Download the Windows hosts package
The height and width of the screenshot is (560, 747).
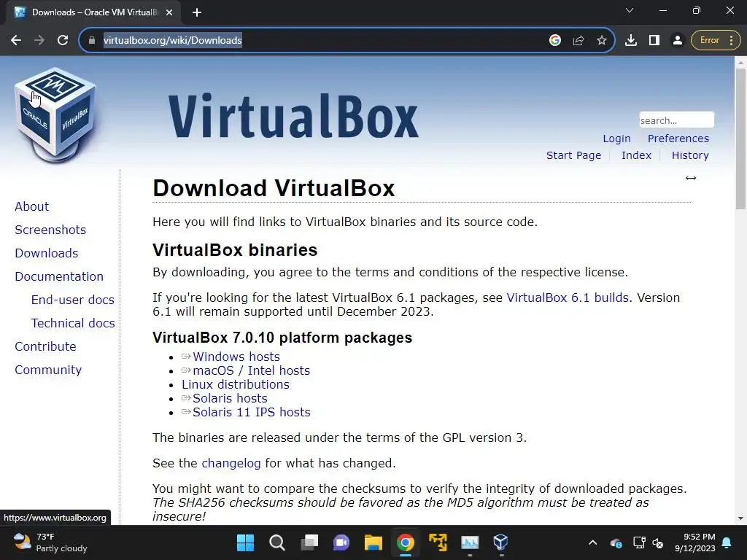pos(236,357)
